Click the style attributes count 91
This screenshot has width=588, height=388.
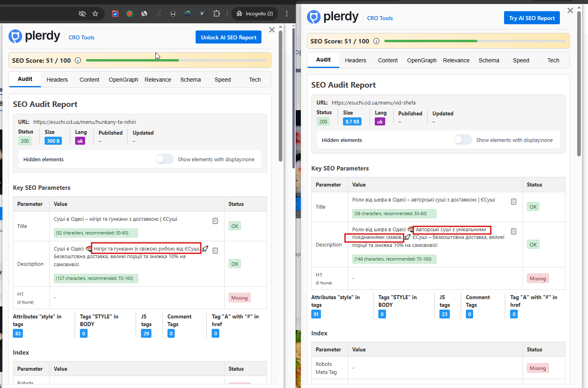click(x=316, y=314)
